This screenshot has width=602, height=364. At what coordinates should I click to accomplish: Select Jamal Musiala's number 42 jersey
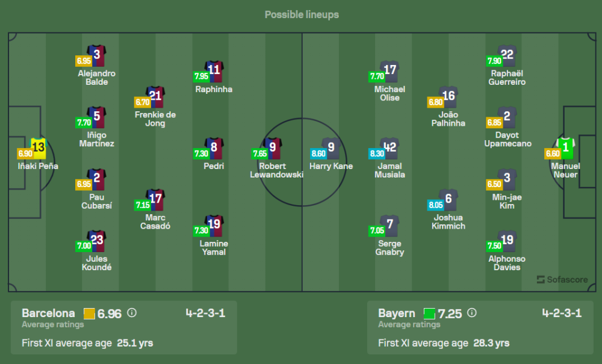pos(389,147)
